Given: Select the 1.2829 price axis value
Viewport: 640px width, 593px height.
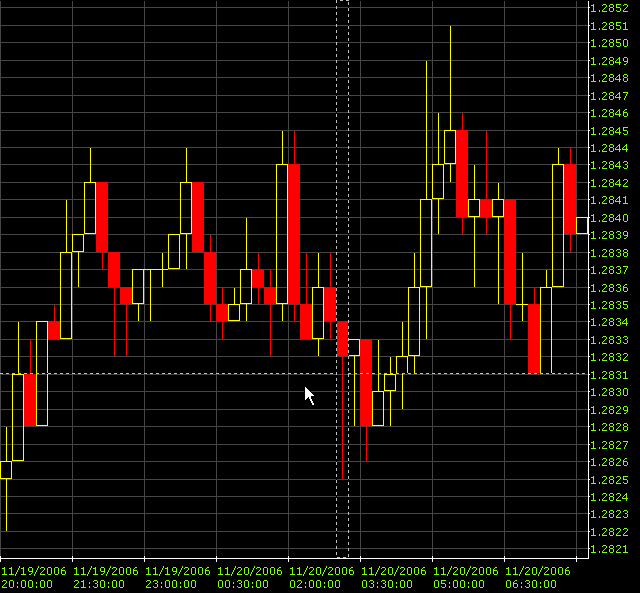Looking at the screenshot, I should coord(609,410).
